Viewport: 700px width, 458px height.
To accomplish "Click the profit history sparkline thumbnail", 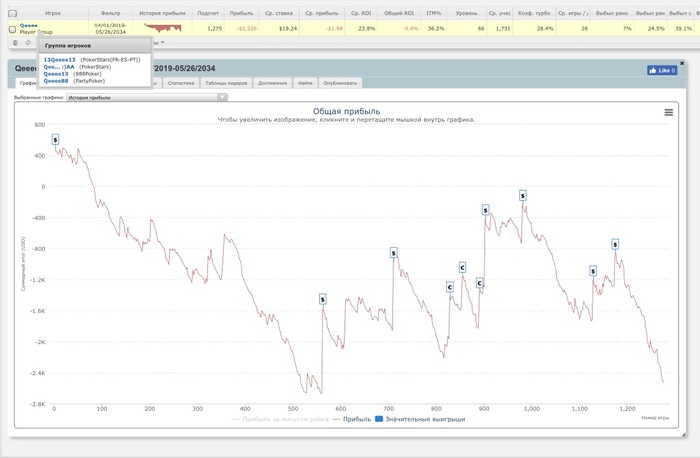I will 162,28.
